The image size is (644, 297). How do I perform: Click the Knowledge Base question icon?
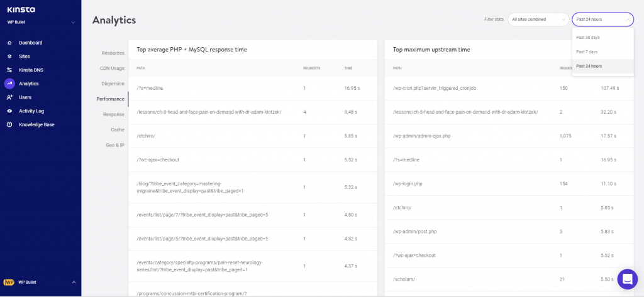[x=9, y=125]
